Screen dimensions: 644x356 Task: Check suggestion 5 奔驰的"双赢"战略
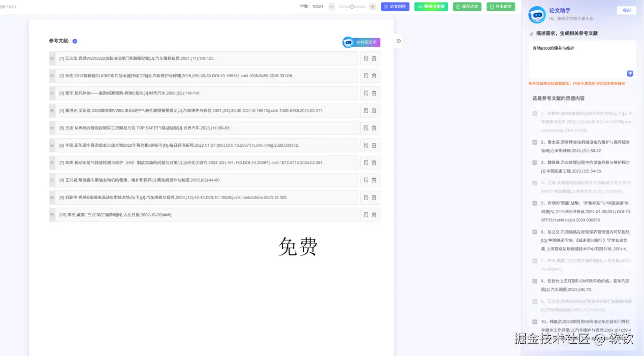click(x=535, y=203)
